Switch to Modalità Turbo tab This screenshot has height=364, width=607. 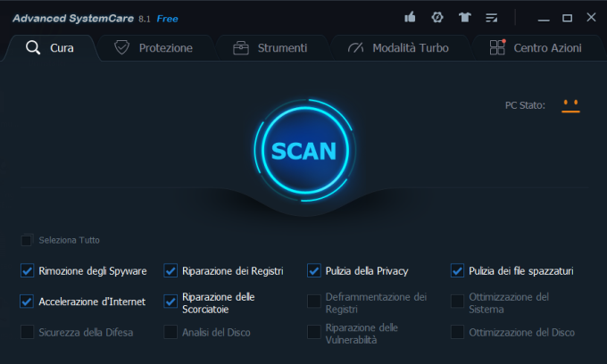pos(398,48)
